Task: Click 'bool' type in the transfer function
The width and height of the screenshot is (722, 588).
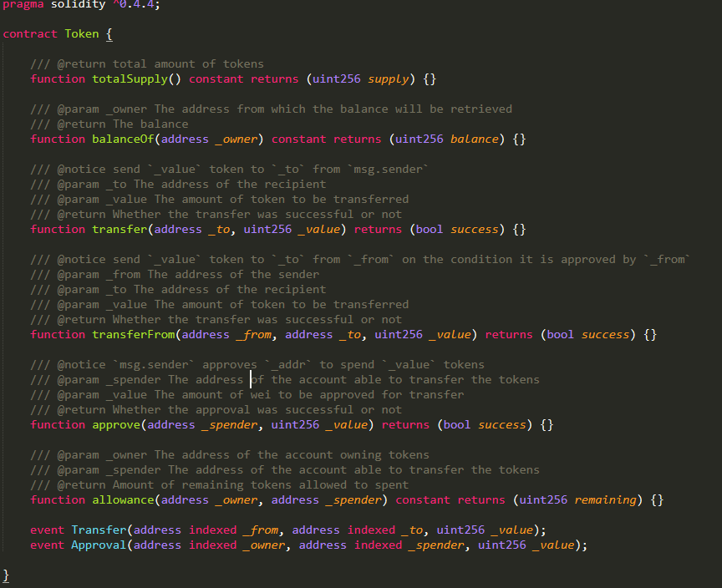Action: (x=430, y=229)
